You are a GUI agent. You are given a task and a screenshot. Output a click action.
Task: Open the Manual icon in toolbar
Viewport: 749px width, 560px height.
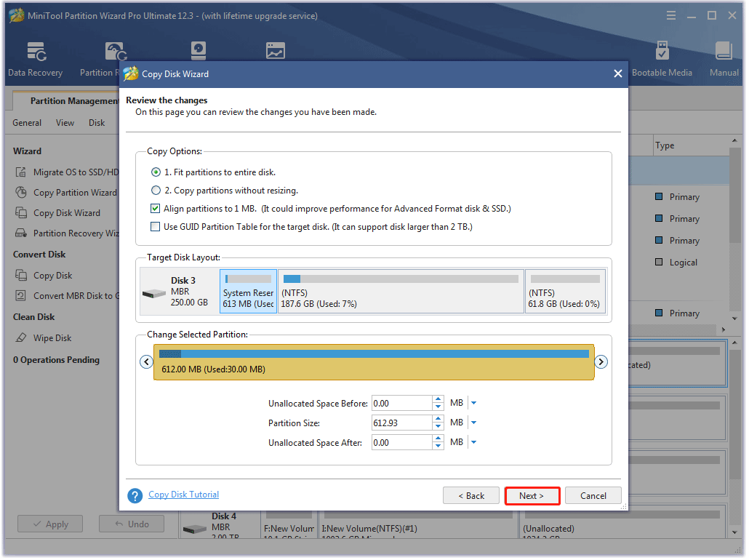tap(724, 59)
